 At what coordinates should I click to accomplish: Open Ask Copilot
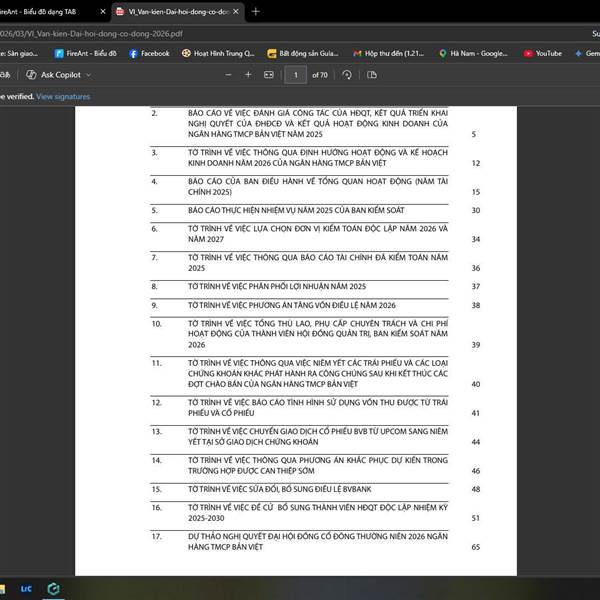point(54,75)
